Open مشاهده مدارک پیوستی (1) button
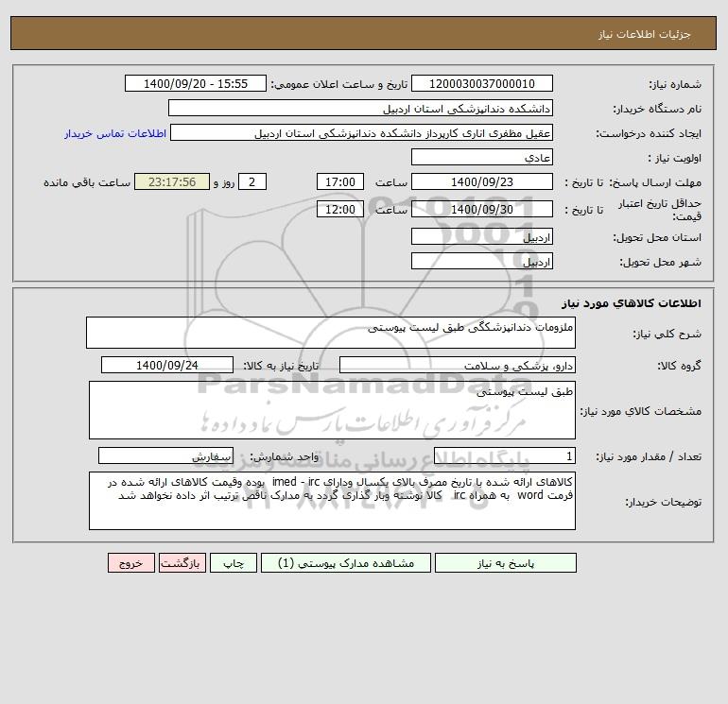The width and height of the screenshot is (728, 704). pos(346,563)
